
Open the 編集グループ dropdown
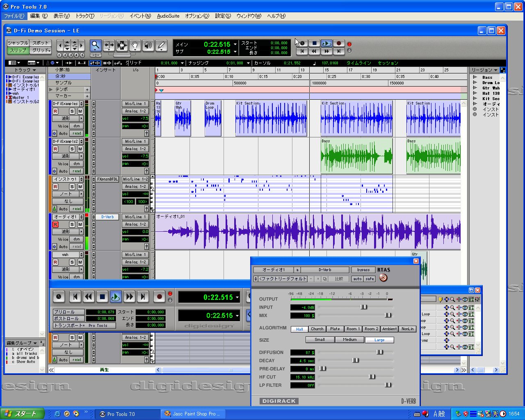click(22, 343)
